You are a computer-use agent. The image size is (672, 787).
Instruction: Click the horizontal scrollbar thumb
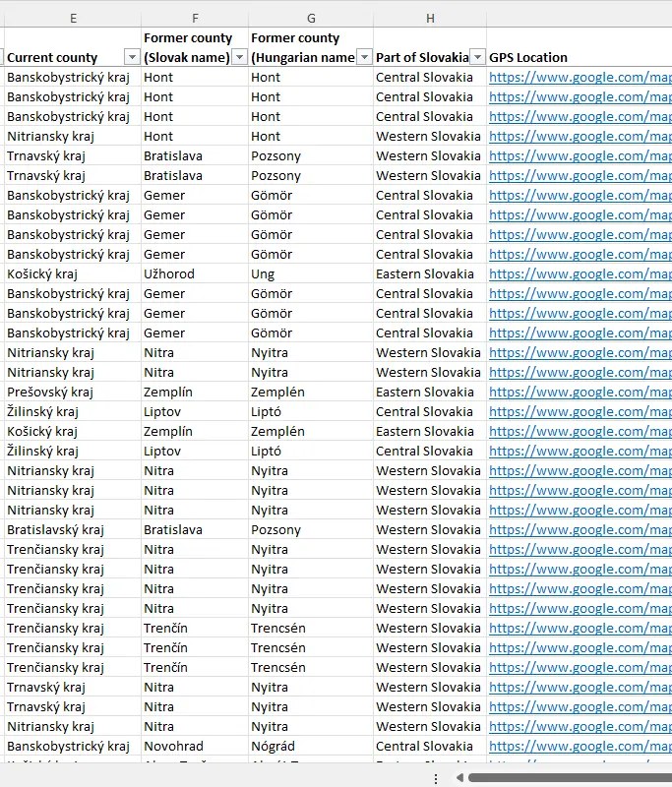[571, 778]
